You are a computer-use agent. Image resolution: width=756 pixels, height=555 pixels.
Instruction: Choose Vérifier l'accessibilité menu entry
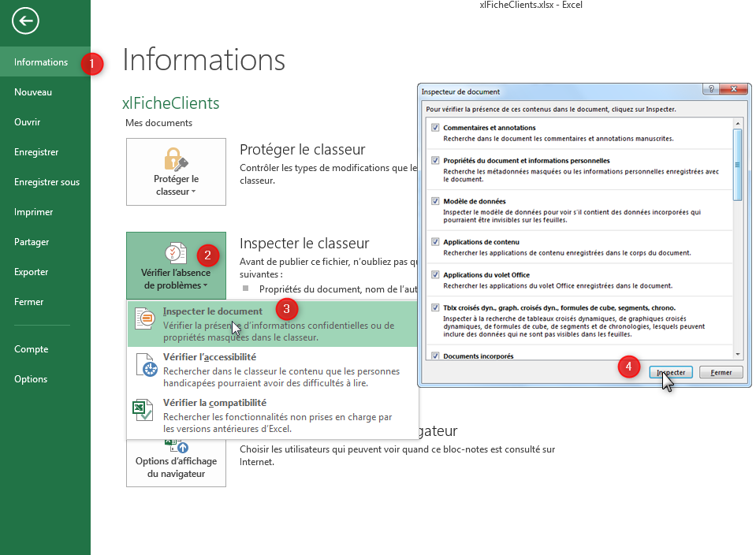(273, 370)
